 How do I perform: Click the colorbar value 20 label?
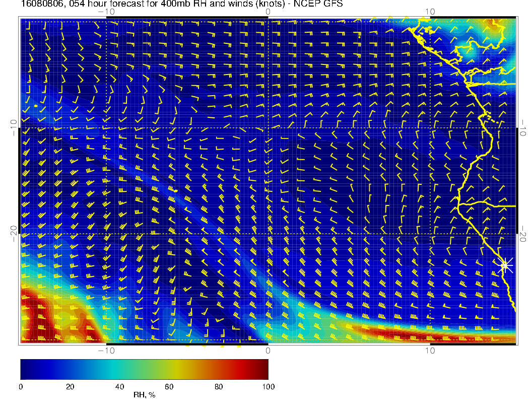click(70, 387)
